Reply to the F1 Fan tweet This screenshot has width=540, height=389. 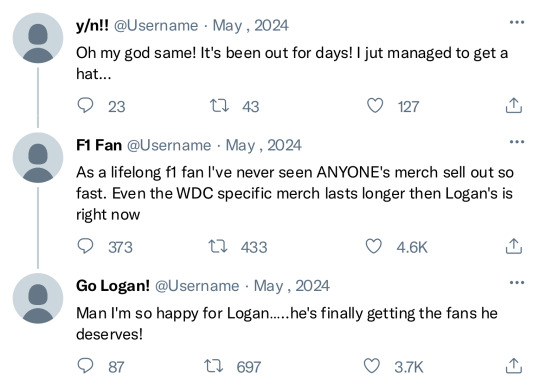tap(85, 246)
